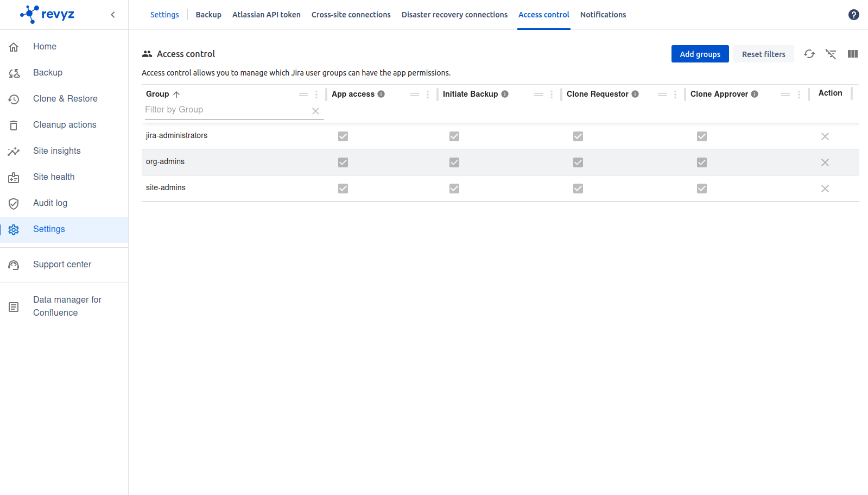This screenshot has width=868, height=495.
Task: Click the refresh icon beside Reset filters
Action: pos(809,54)
